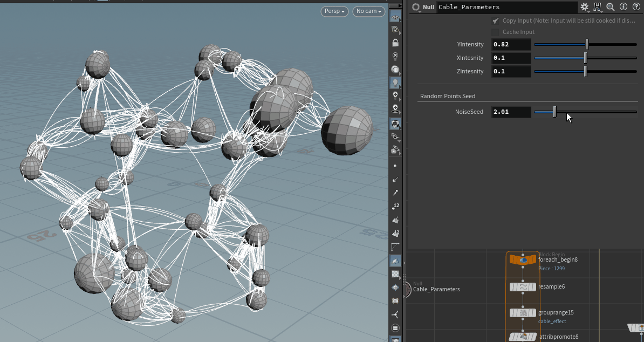The image size is (644, 342).
Task: Toggle the Copy Input checkbox
Action: (x=495, y=20)
